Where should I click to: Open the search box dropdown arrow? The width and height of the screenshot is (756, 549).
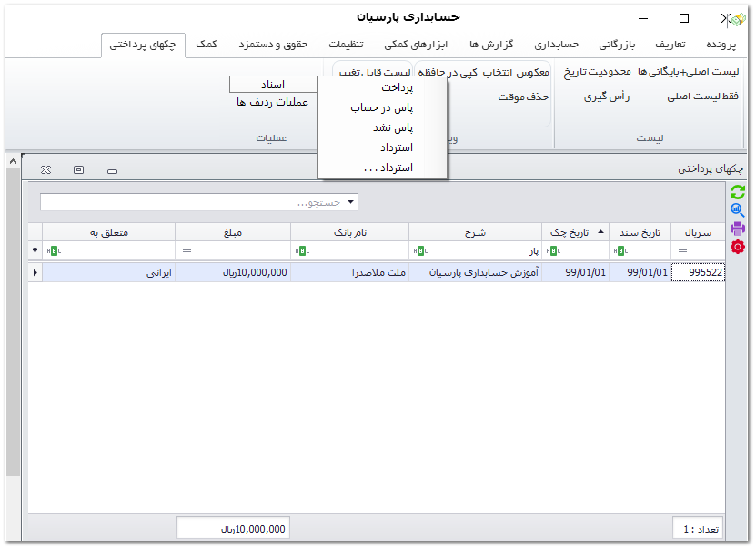(x=352, y=202)
